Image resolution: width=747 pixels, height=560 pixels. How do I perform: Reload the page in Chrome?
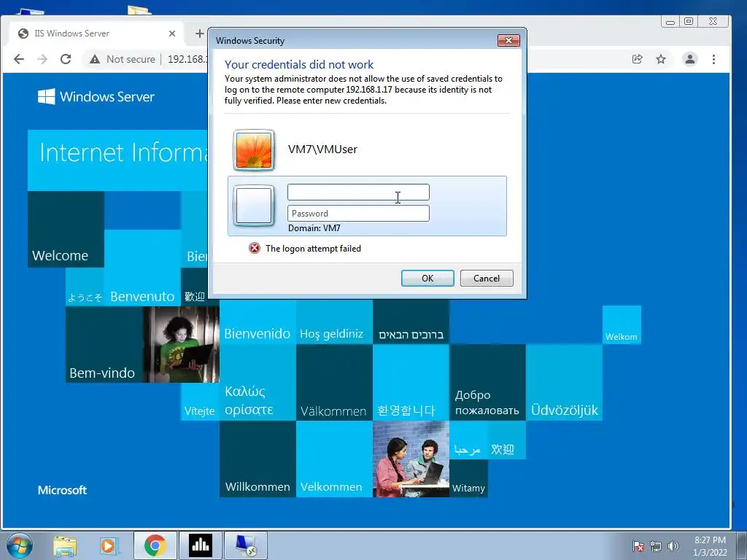tap(66, 59)
